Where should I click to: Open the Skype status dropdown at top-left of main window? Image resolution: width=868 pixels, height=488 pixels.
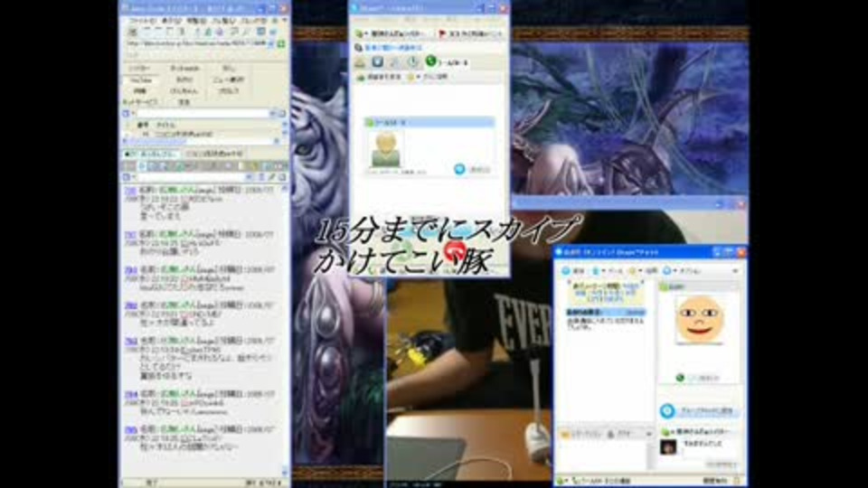[362, 33]
